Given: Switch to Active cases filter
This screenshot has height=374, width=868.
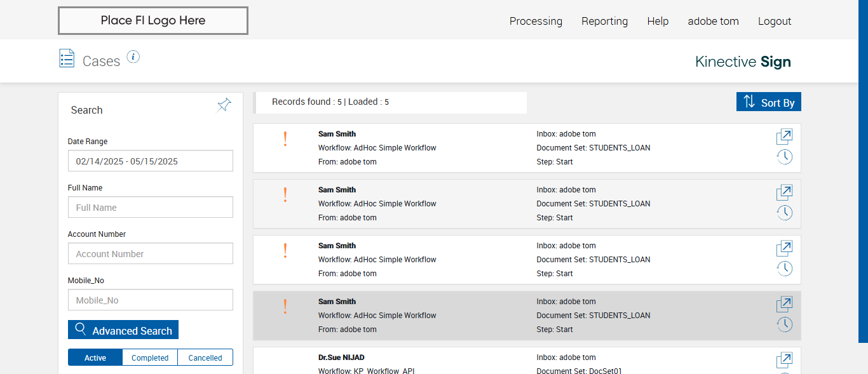Looking at the screenshot, I should 95,357.
